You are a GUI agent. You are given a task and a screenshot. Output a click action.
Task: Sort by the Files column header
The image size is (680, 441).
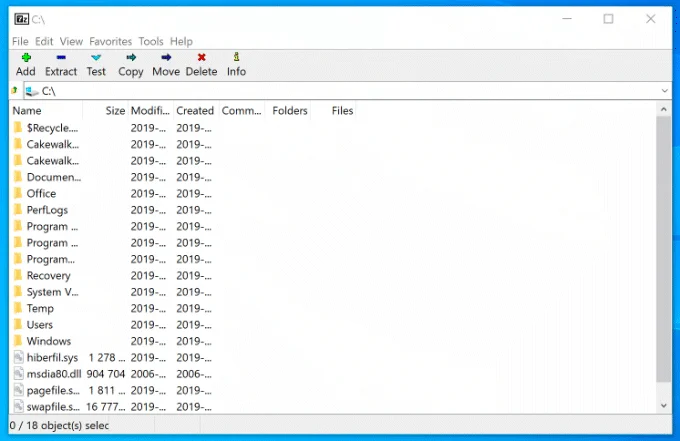pyautogui.click(x=333, y=111)
